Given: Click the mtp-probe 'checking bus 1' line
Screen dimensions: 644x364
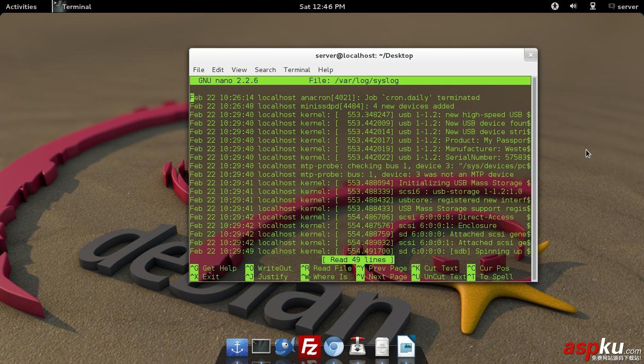Looking at the screenshot, I should click(360, 166).
